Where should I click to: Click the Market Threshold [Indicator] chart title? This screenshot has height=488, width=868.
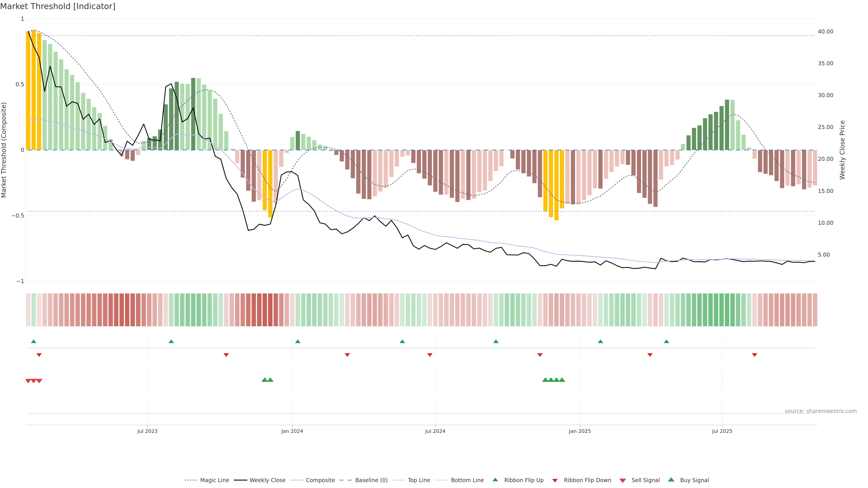coord(58,6)
